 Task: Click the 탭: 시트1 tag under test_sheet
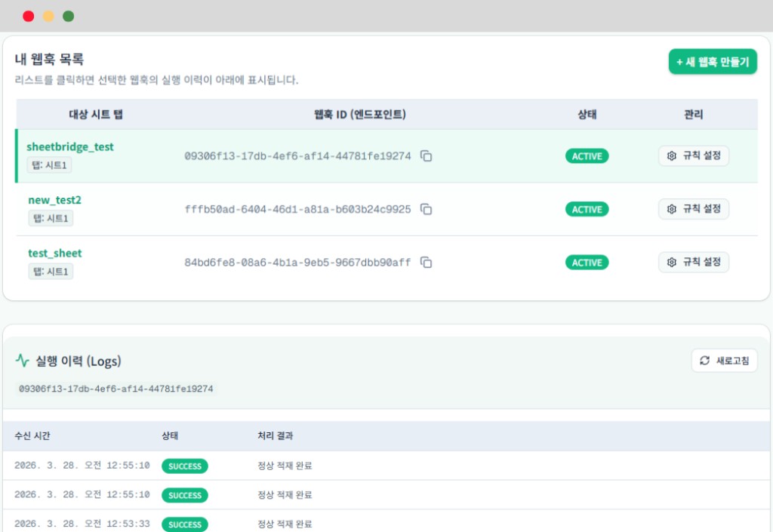point(51,272)
